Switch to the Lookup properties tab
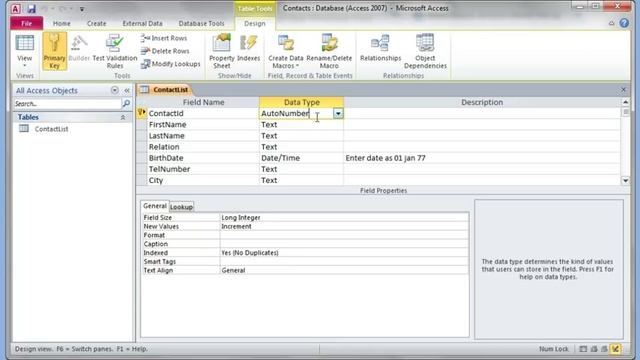The image size is (640, 360). click(181, 207)
